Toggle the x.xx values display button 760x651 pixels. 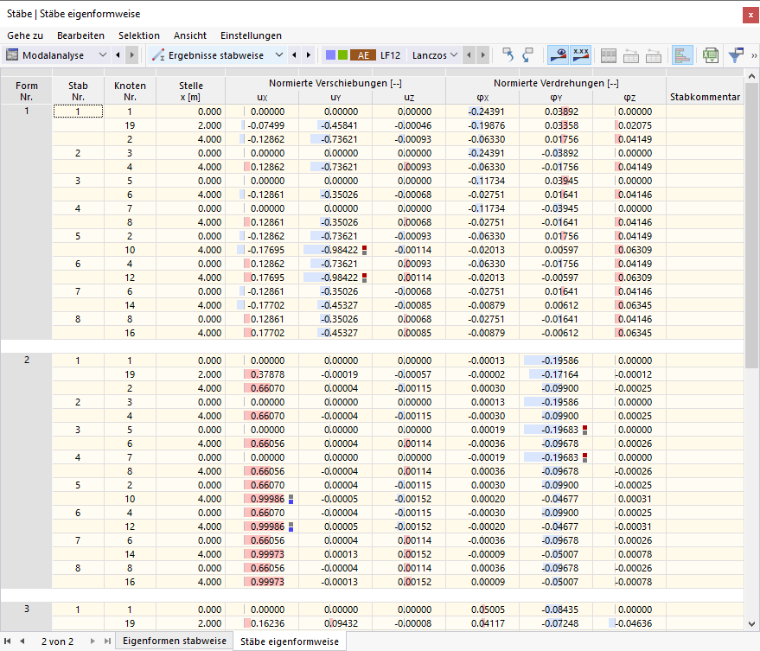pyautogui.click(x=581, y=55)
